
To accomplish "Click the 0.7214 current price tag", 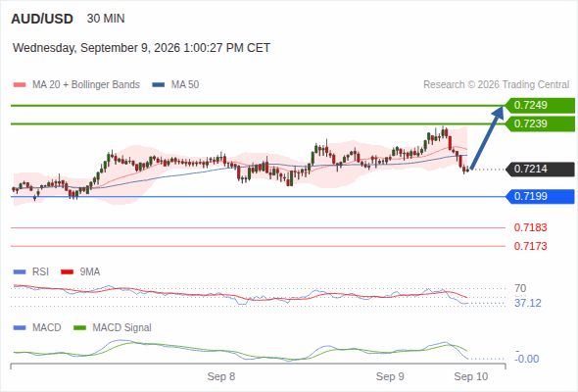I will tap(540, 170).
